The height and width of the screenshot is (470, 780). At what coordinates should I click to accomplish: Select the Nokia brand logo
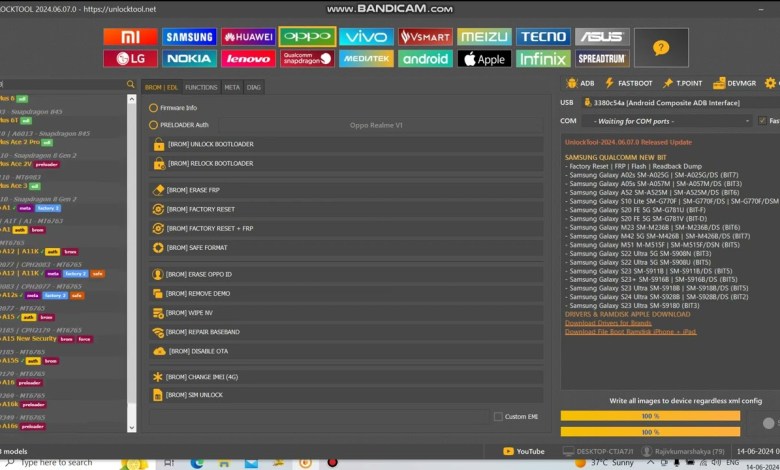(189, 59)
